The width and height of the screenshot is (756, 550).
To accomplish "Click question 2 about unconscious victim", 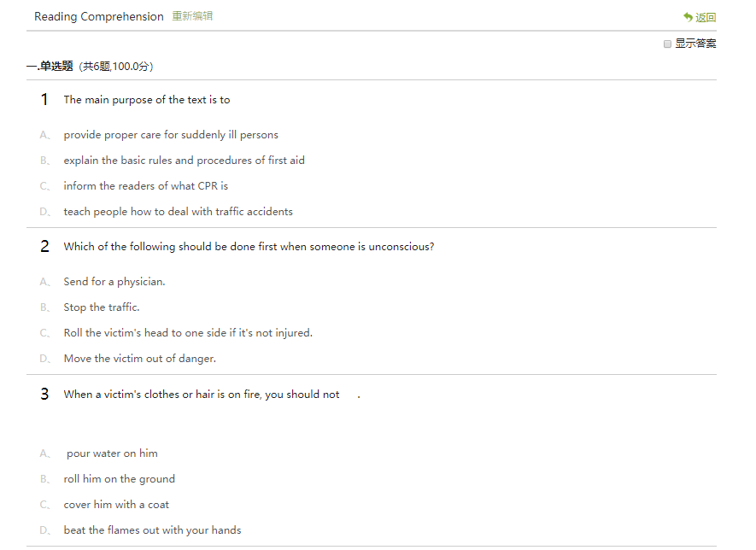I will (x=249, y=247).
